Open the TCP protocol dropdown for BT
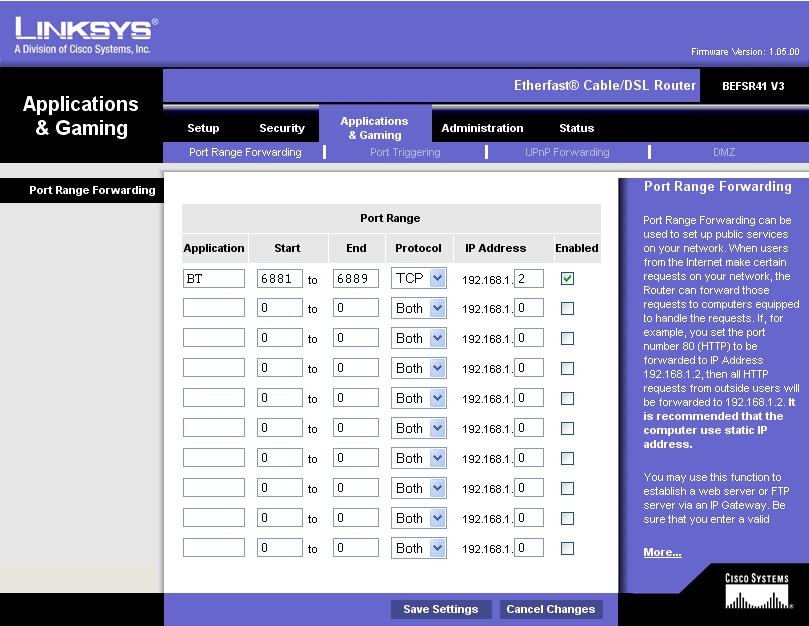The width and height of the screenshot is (809, 626). (x=418, y=279)
